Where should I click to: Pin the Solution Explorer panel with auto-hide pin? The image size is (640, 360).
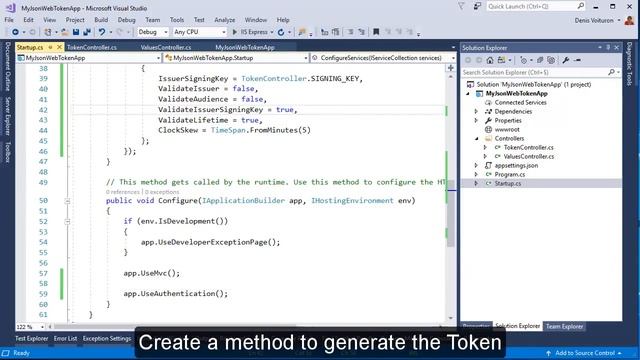point(608,48)
